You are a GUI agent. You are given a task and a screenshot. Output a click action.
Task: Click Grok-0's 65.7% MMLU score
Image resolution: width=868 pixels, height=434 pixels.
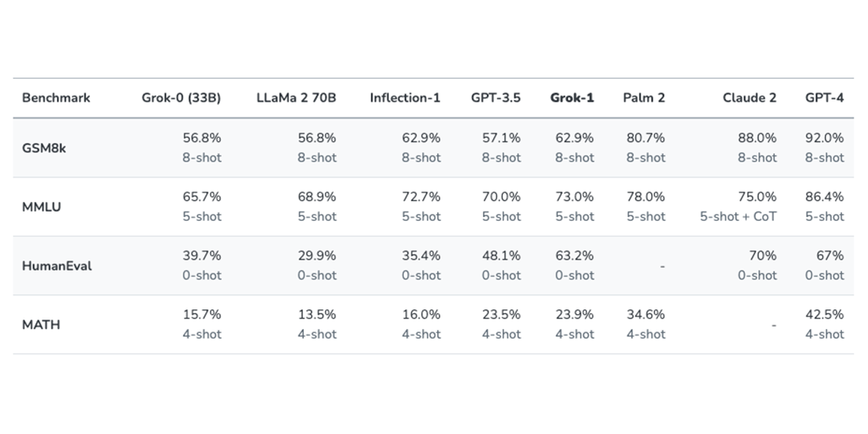tap(202, 196)
